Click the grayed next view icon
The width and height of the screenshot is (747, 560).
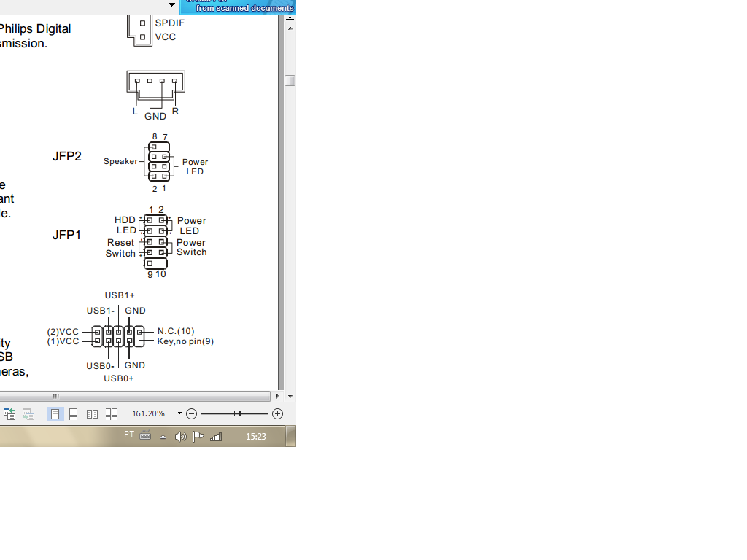coord(28,414)
